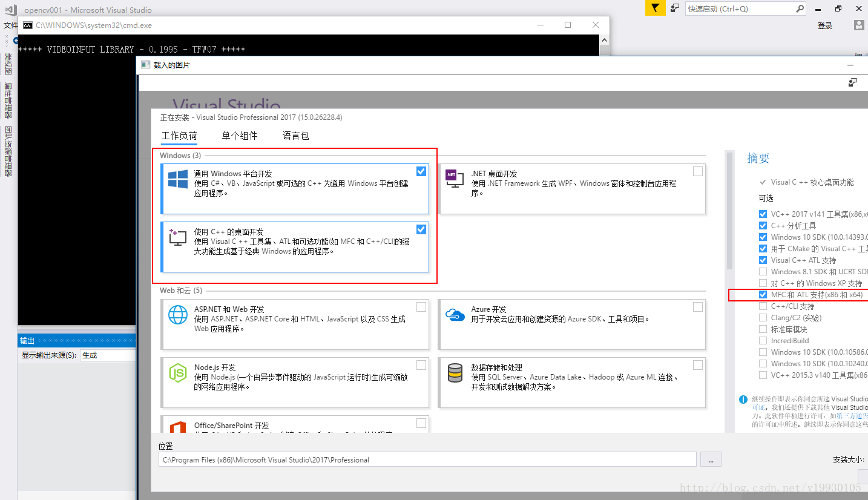The image size is (868, 500).
Task: Click Visual C++ 核心桌面功能 summary item
Action: point(812,182)
